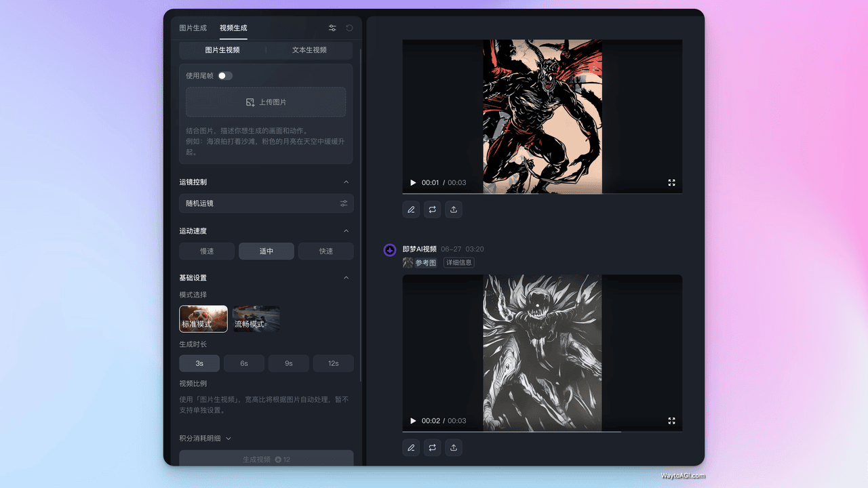Viewport: 868px width, 488px height.
Task: Set generation duration to 6s
Action: click(x=244, y=363)
